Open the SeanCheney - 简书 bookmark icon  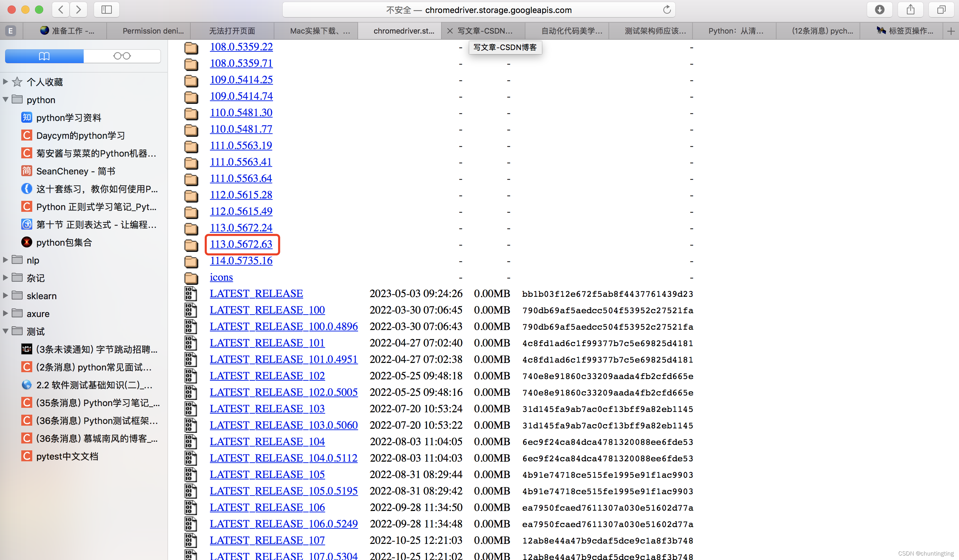(26, 171)
